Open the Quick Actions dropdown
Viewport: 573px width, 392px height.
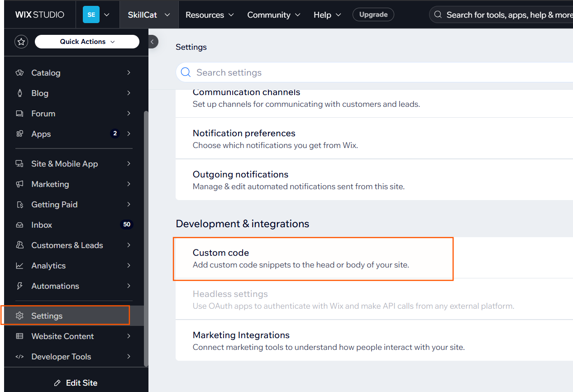click(87, 41)
